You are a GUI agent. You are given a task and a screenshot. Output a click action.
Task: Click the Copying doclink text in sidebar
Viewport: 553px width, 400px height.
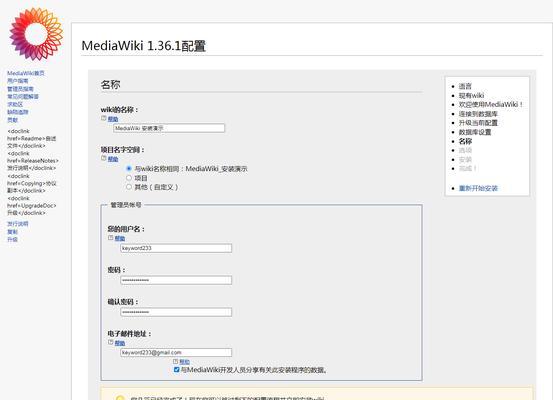[x=32, y=183]
